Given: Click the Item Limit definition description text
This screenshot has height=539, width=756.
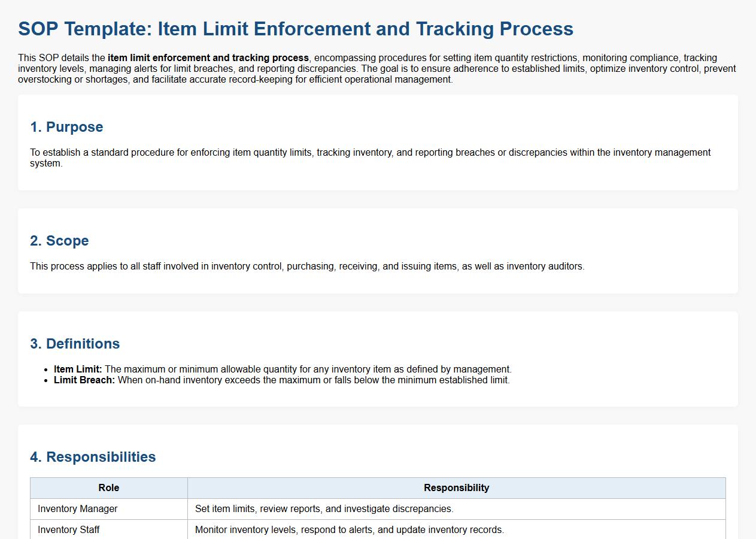Looking at the screenshot, I should point(308,370).
